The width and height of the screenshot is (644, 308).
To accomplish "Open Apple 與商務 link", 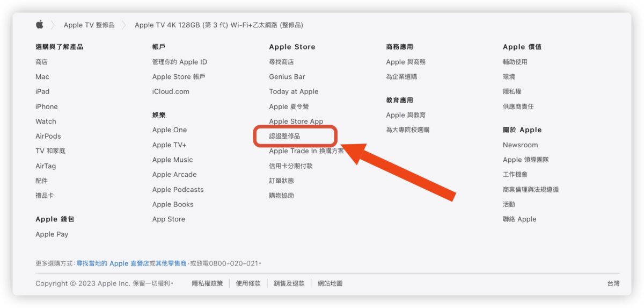I will (406, 62).
